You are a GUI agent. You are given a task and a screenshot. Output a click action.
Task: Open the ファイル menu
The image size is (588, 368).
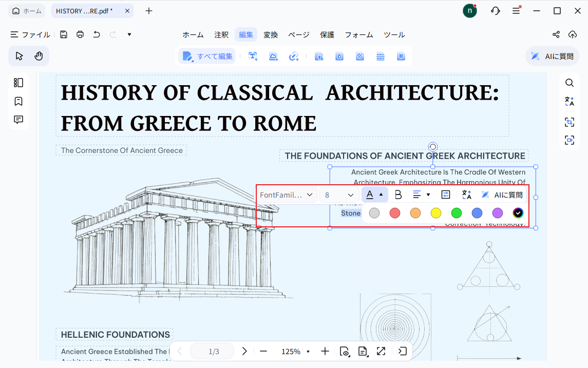[30, 35]
